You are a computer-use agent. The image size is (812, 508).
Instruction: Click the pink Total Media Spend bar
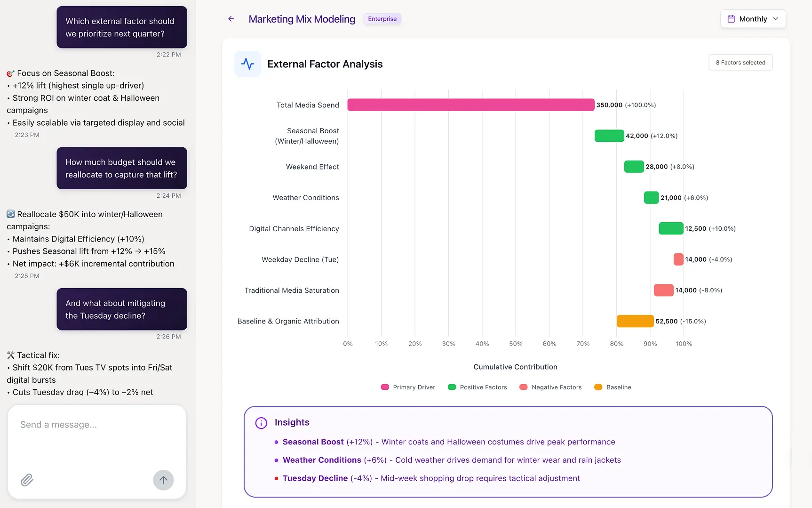point(470,105)
